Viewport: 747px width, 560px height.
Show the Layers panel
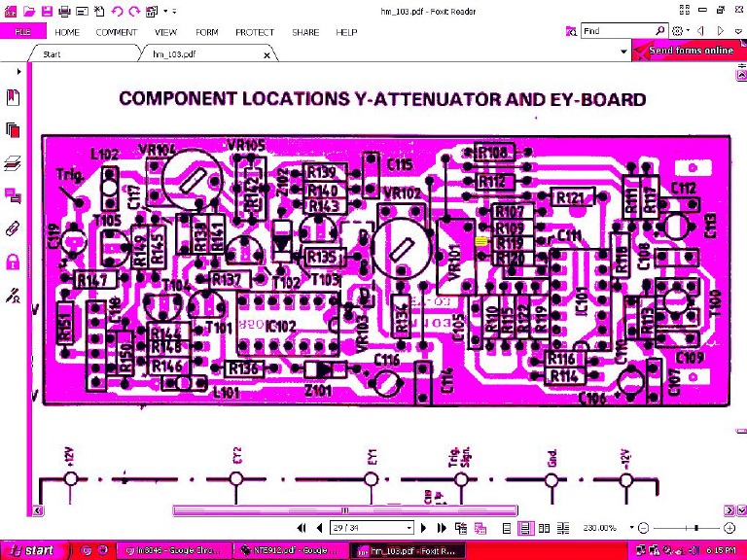13,162
